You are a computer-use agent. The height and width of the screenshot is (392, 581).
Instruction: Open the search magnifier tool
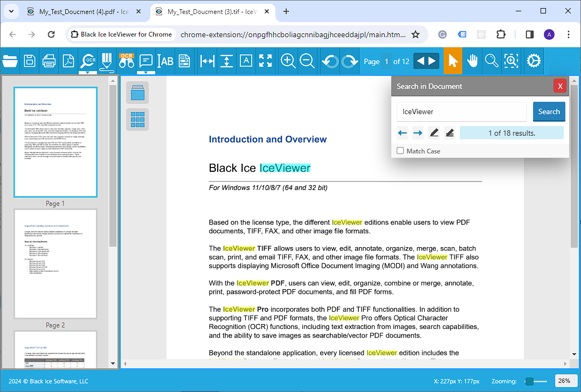(x=492, y=61)
